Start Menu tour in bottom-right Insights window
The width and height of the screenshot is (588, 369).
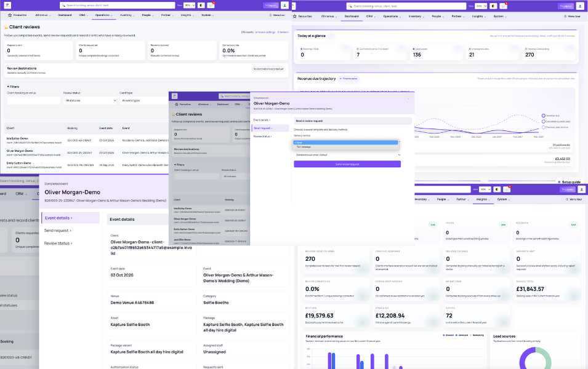coord(574,199)
